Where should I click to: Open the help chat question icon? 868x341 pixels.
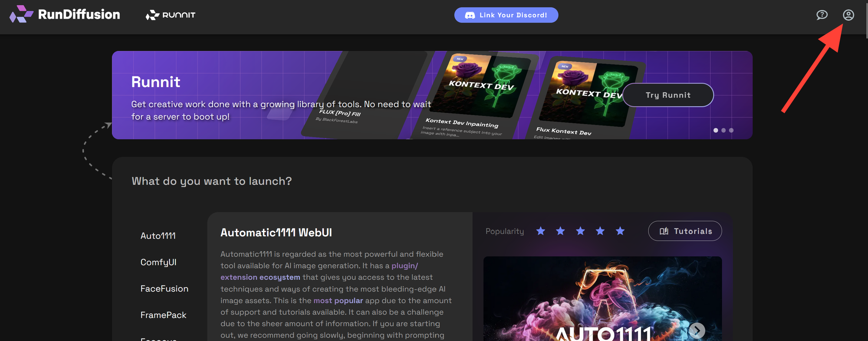(x=822, y=15)
